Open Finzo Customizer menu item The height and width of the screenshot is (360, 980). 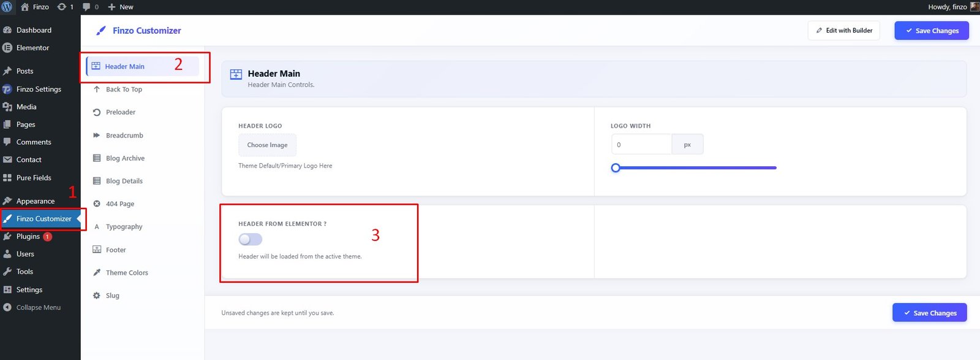(x=40, y=219)
